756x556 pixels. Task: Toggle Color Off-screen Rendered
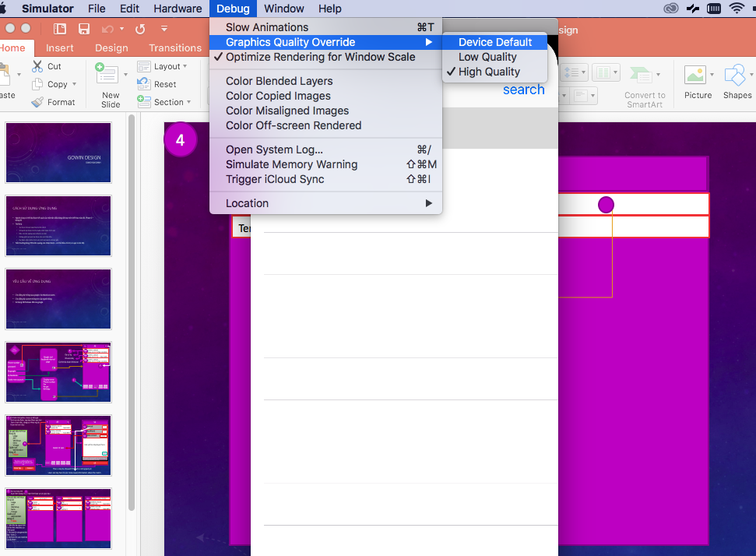[326, 125]
